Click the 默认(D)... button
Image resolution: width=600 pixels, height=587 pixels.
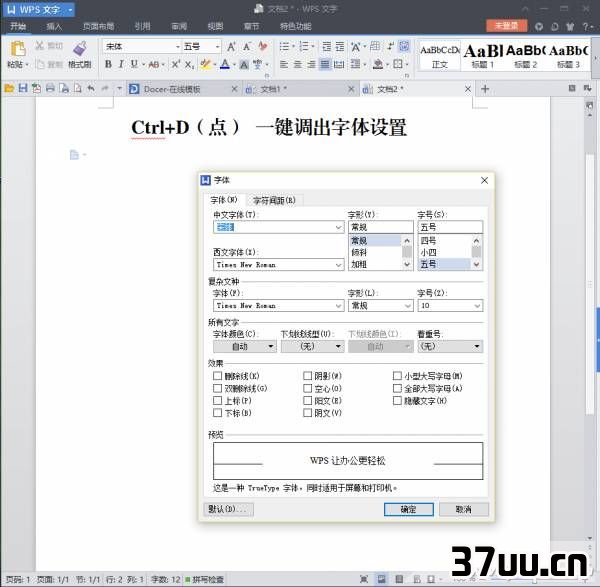tap(228, 509)
